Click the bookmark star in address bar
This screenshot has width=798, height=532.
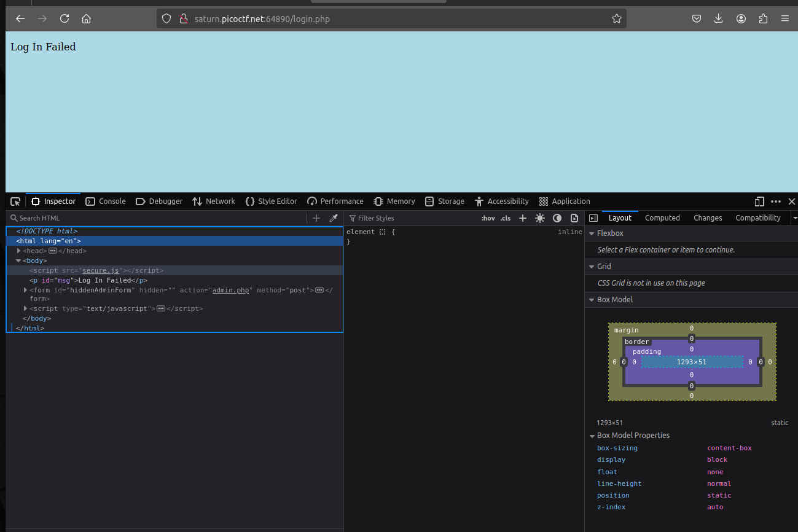tap(617, 19)
